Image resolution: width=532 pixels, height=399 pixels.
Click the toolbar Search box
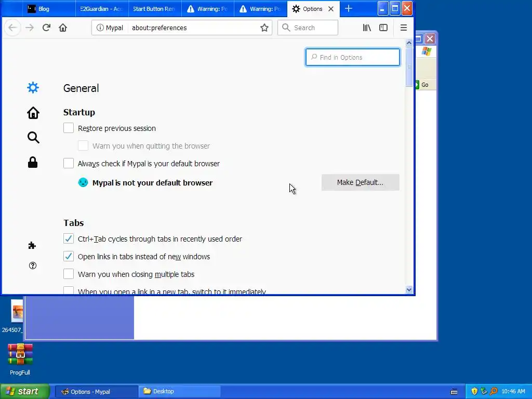click(x=308, y=28)
